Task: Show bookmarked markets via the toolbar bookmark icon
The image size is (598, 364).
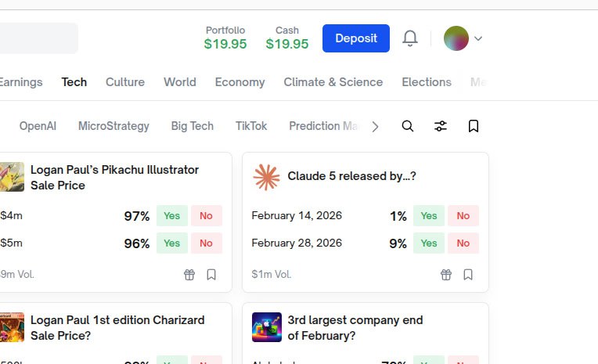Action: pyautogui.click(x=474, y=126)
